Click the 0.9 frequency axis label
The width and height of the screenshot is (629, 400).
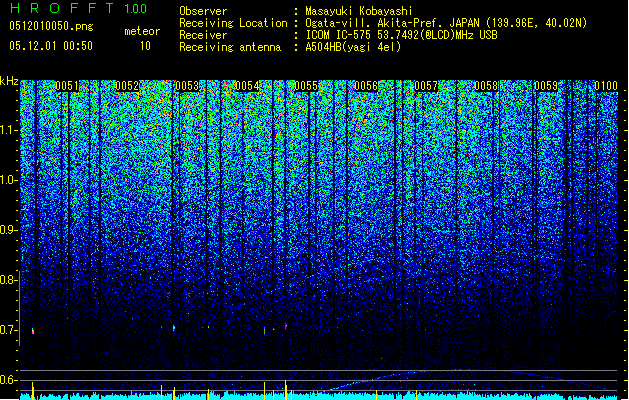8,230
